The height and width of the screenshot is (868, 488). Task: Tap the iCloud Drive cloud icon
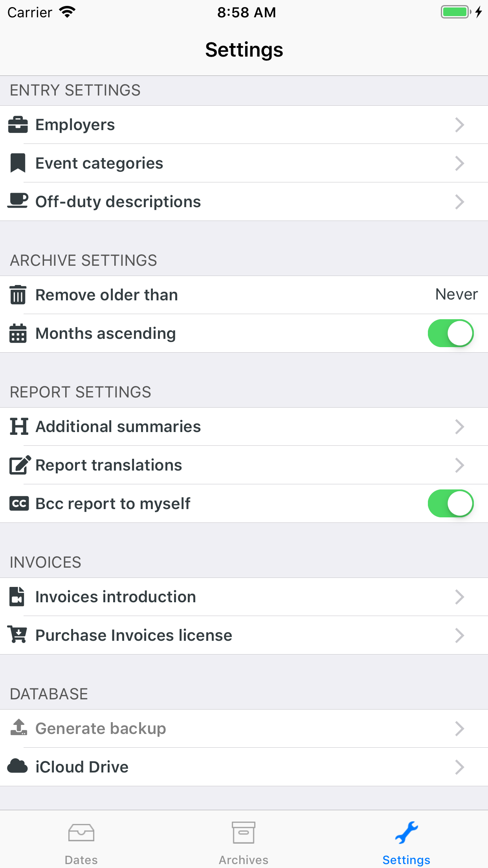(18, 767)
